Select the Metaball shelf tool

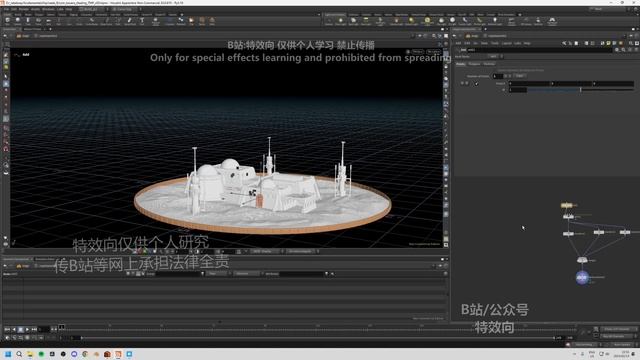pyautogui.click(x=181, y=20)
